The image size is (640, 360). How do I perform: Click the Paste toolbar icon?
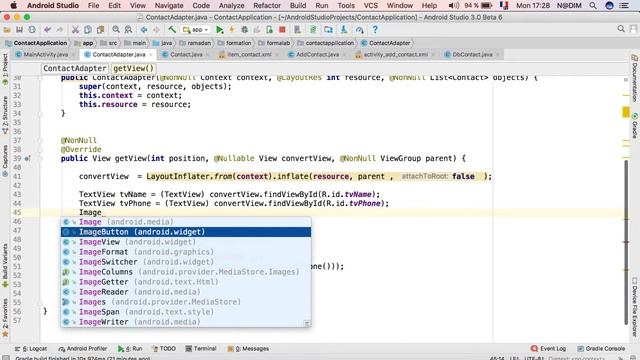tap(100, 30)
